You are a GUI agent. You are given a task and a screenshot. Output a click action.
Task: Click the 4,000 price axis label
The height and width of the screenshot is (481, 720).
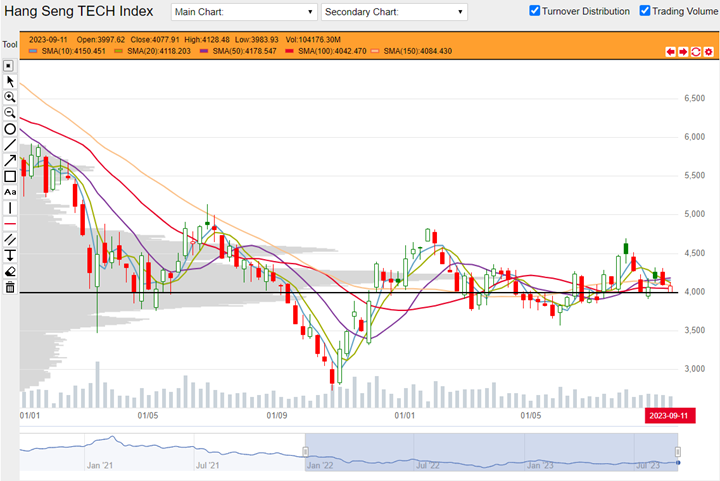click(x=694, y=292)
